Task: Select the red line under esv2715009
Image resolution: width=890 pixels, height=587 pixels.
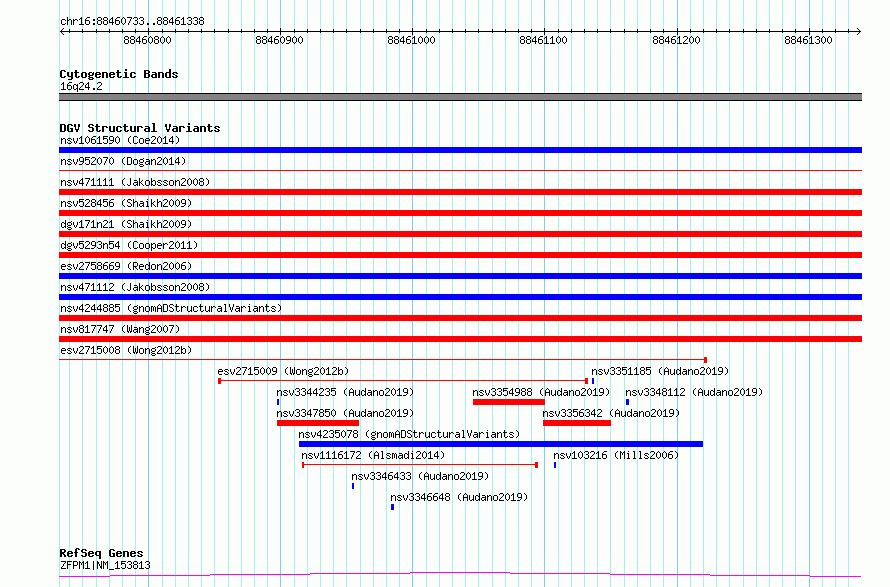Action: coord(403,381)
